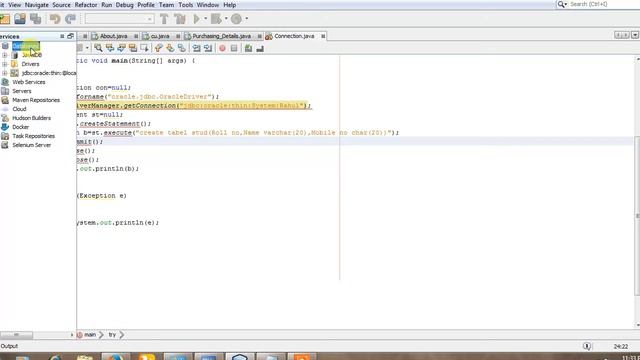Open the dropdown arrow beside the leftmost editor toolbar button

(x=87, y=48)
